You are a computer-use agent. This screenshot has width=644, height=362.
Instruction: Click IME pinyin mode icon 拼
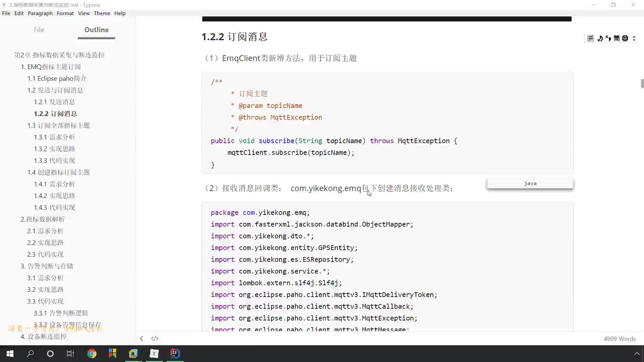[x=590, y=38]
